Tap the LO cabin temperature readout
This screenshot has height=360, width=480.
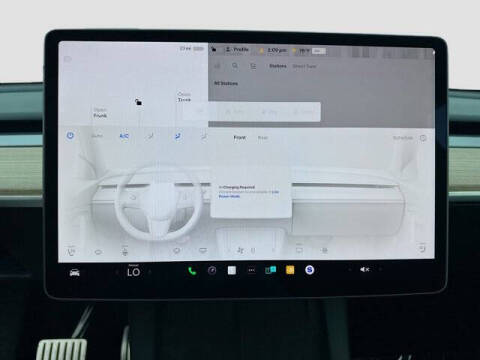coord(133,272)
